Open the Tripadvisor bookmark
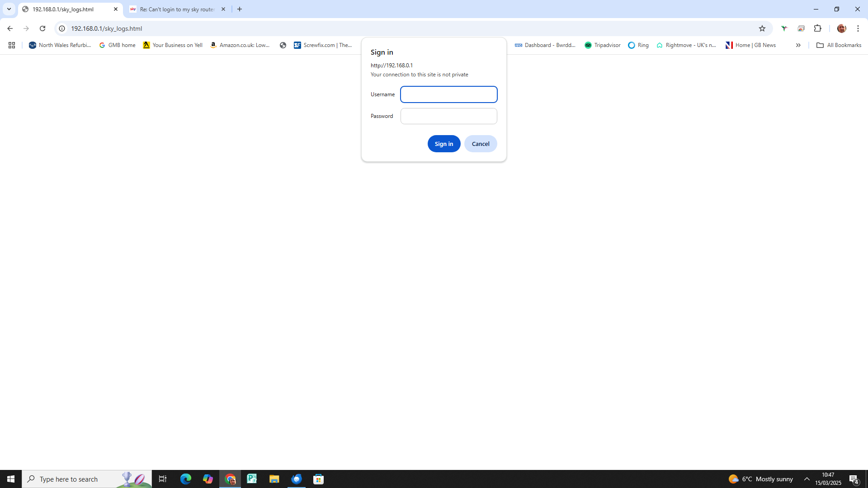 (x=602, y=45)
